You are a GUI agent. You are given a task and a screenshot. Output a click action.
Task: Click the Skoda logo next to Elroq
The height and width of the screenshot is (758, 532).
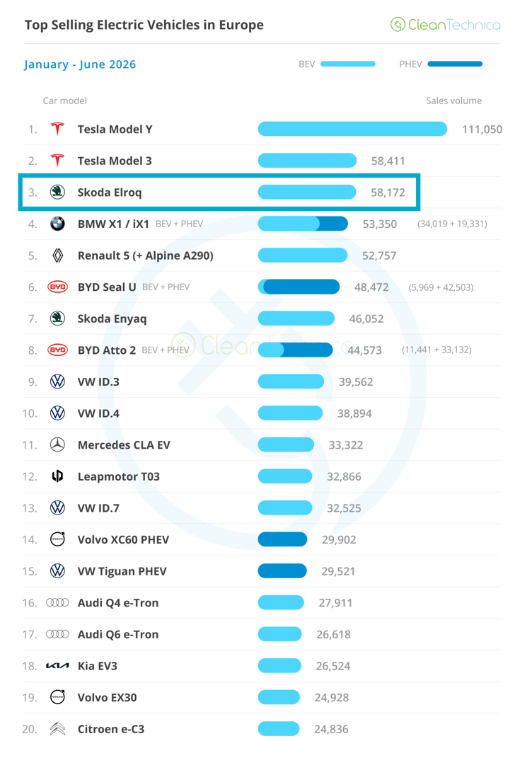click(57, 192)
